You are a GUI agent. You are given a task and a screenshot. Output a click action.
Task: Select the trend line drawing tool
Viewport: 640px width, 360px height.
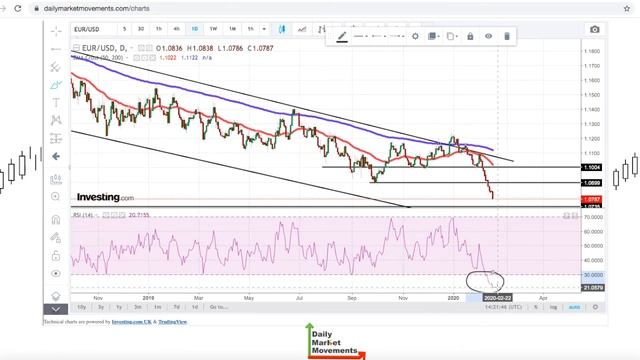click(x=56, y=49)
